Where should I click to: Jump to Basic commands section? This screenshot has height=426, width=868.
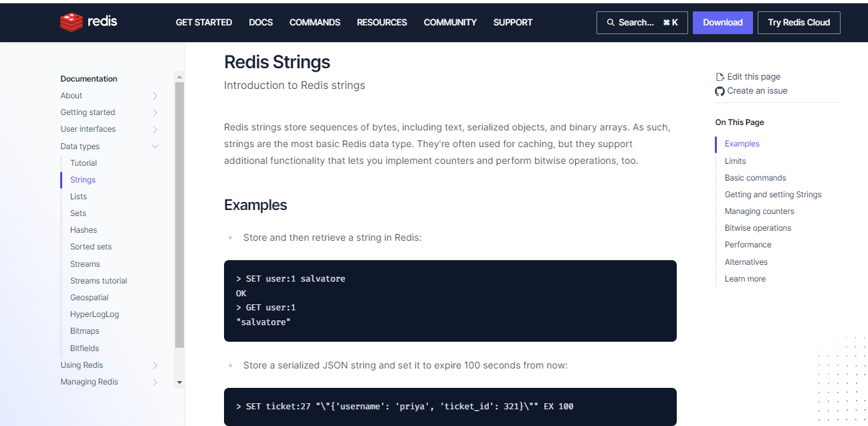click(x=756, y=178)
